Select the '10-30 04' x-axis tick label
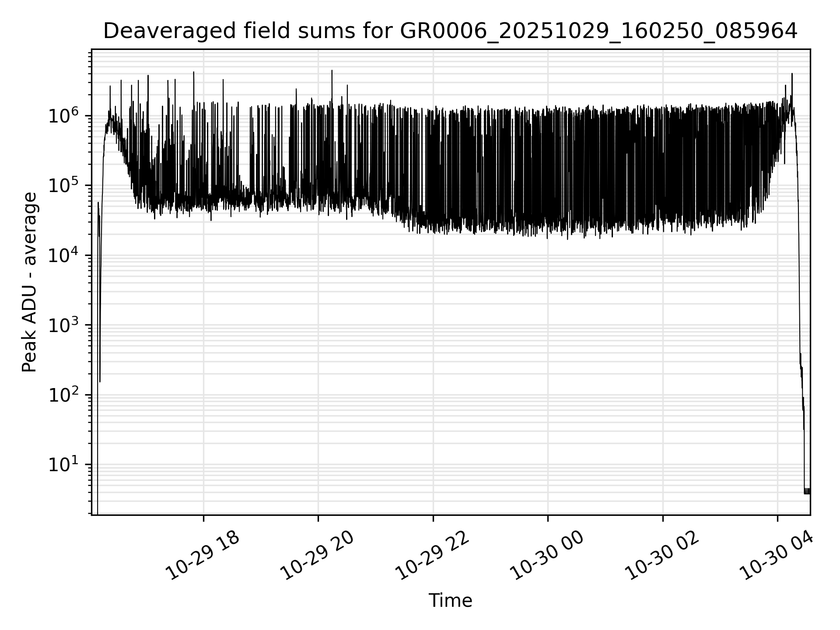Image resolution: width=840 pixels, height=630 pixels. pyautogui.click(x=777, y=556)
